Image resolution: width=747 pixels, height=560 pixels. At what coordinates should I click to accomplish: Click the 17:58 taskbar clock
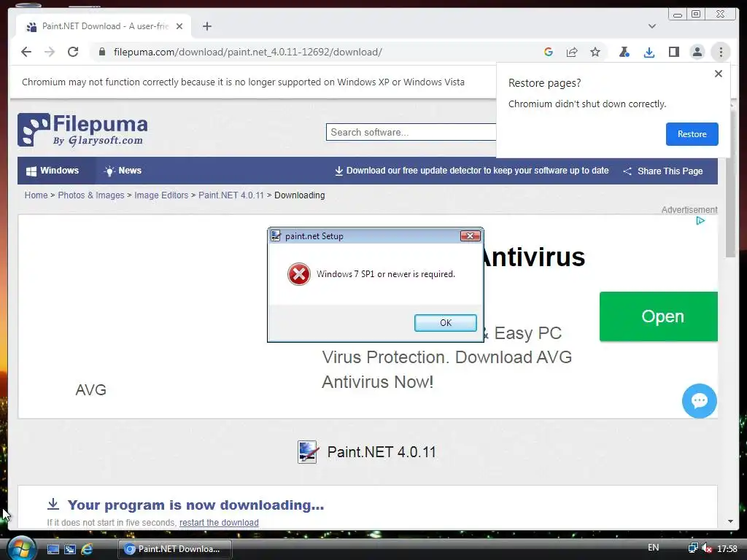(727, 548)
